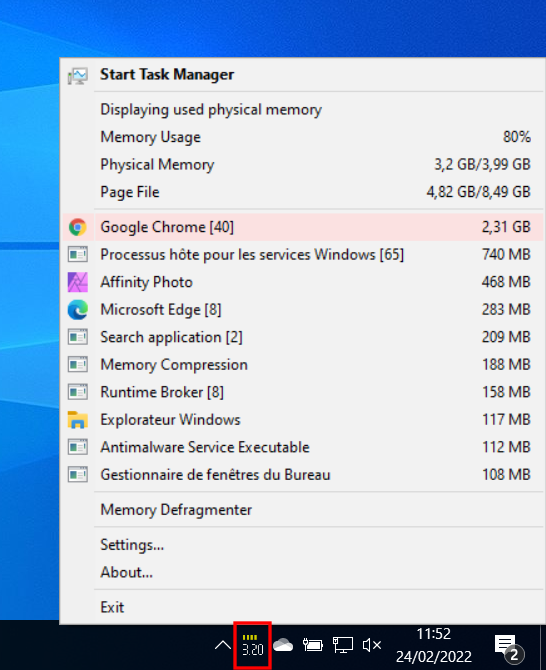Click the Microsoft Edge icon
Viewport: 546px width, 670px height.
77,310
